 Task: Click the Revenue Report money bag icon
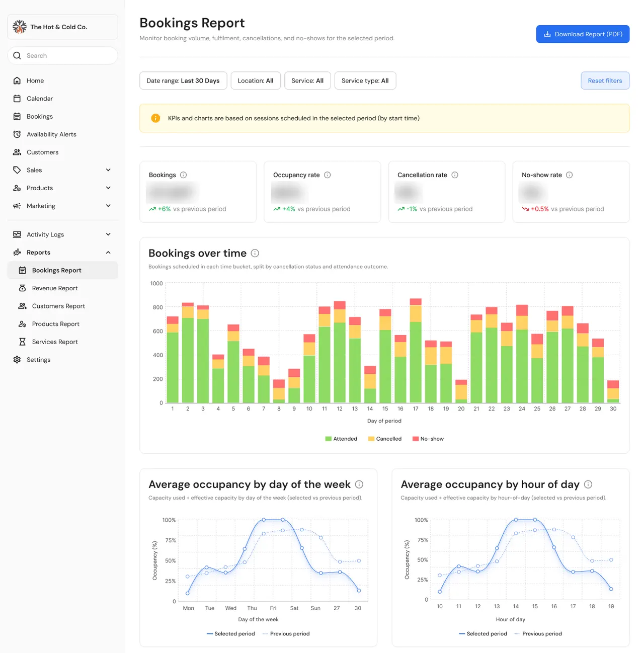[22, 288]
